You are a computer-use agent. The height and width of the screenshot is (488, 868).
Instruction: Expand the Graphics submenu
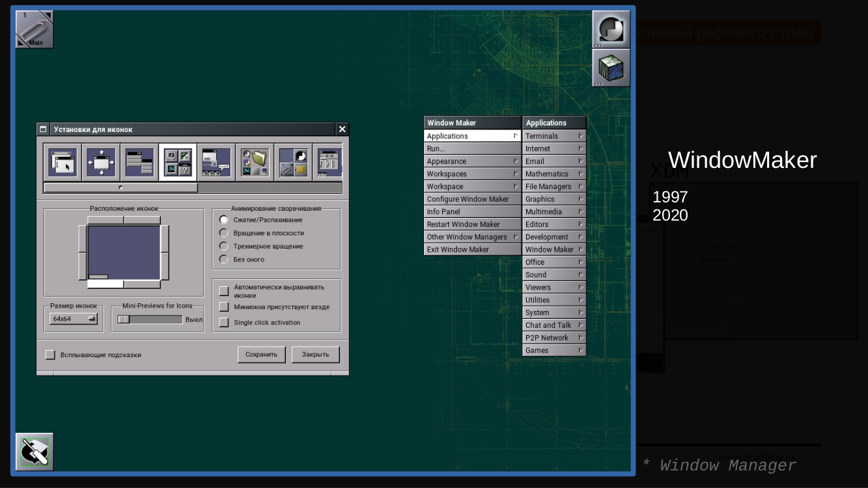coord(554,199)
